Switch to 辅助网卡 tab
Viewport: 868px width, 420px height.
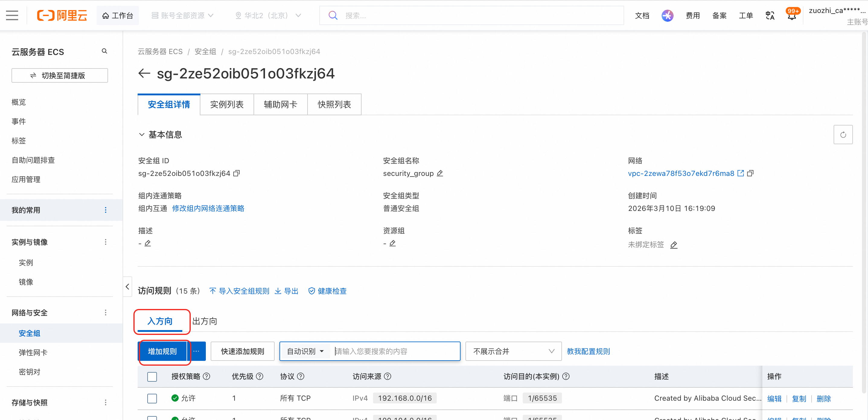click(x=280, y=104)
